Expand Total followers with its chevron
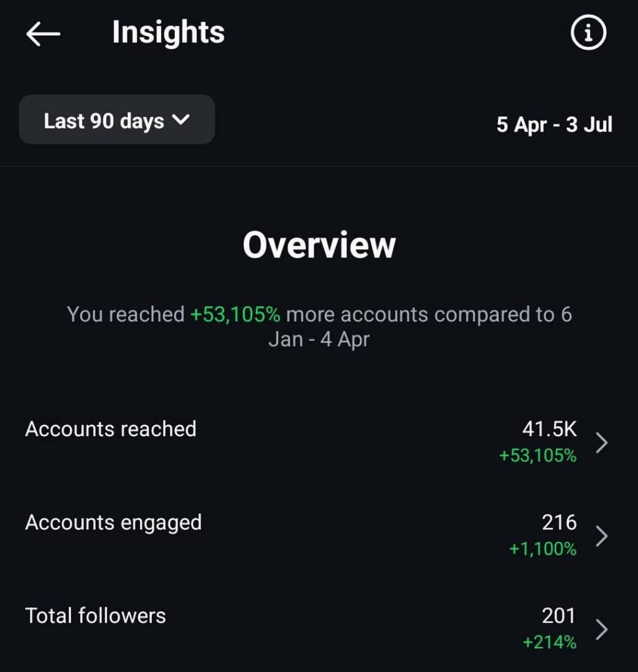The height and width of the screenshot is (672, 638). [601, 630]
